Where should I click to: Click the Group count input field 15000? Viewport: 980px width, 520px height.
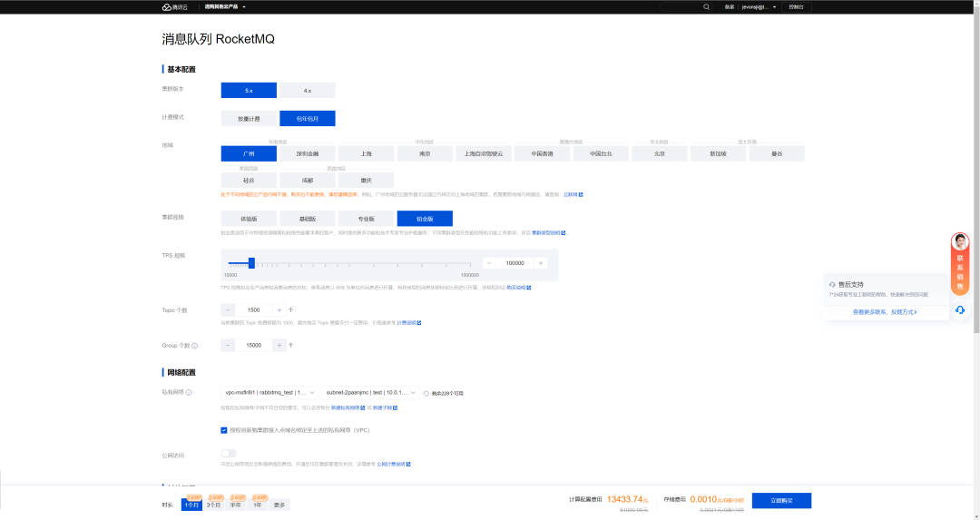click(254, 345)
